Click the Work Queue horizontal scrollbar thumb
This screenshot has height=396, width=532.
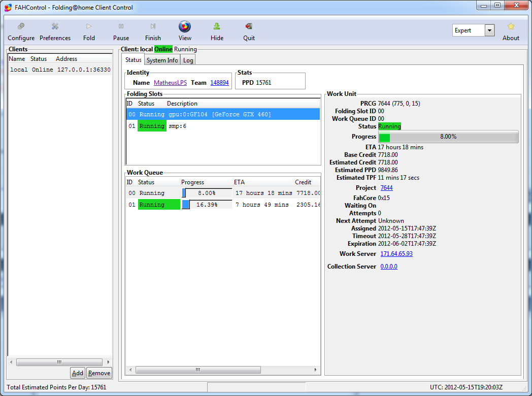198,370
